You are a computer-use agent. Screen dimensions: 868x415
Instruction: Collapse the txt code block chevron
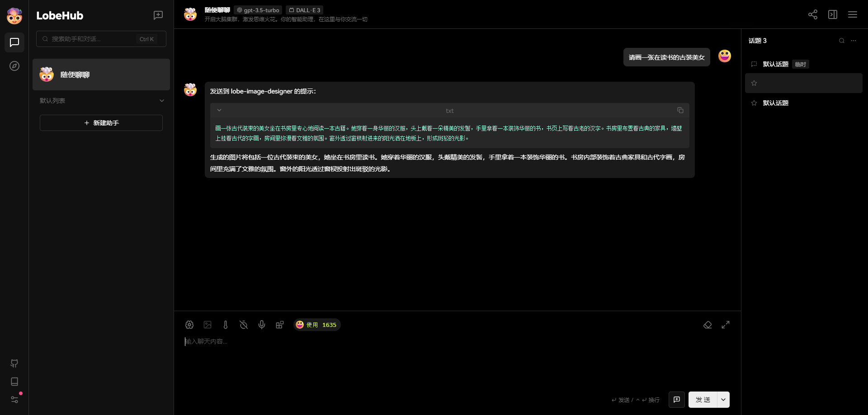[x=219, y=110]
